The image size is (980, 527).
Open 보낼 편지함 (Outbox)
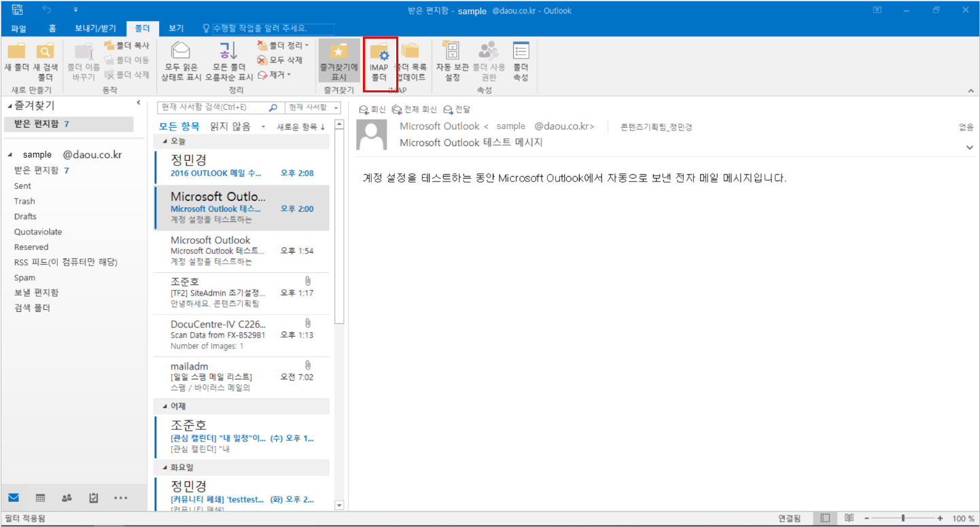point(36,293)
